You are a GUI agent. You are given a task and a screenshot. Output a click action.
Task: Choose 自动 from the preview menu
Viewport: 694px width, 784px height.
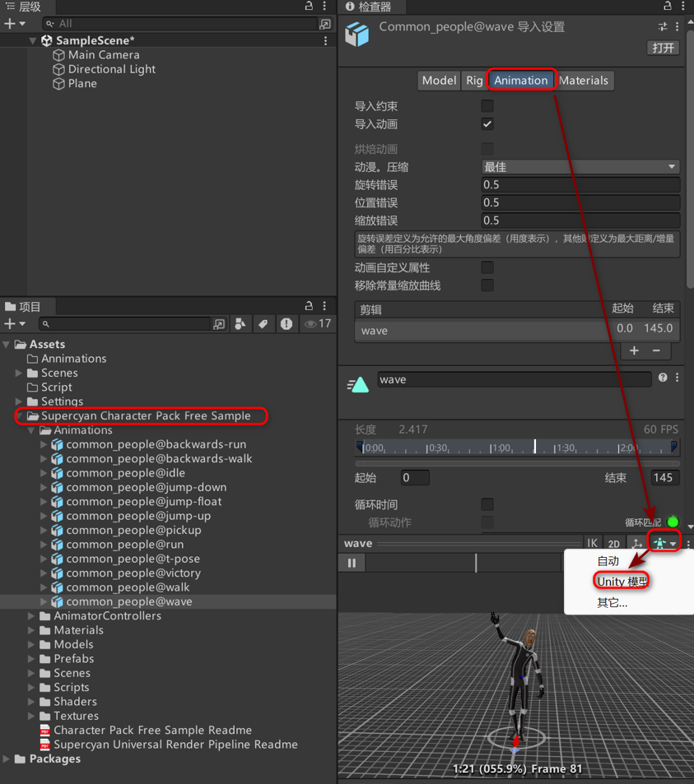[608, 561]
